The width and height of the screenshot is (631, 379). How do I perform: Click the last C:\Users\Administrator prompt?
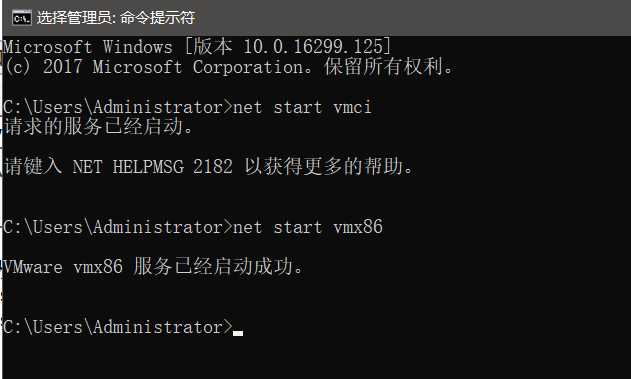118,326
